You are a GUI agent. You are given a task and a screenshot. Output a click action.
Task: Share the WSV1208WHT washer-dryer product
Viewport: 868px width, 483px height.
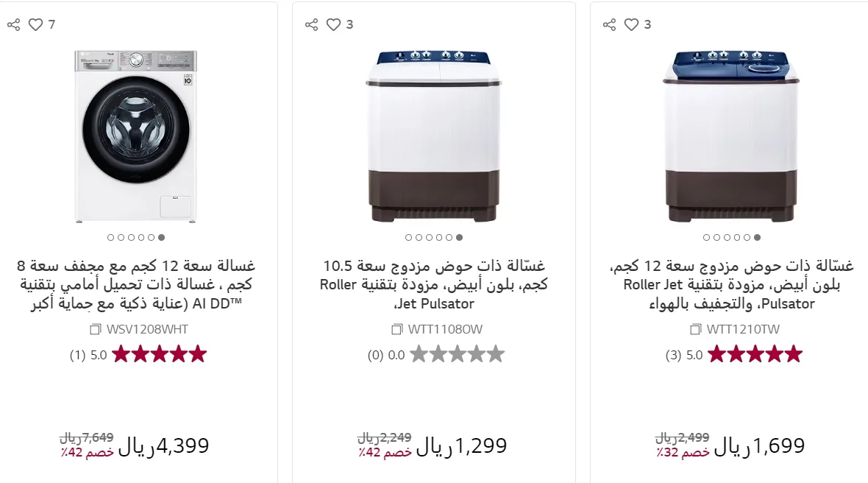point(13,25)
